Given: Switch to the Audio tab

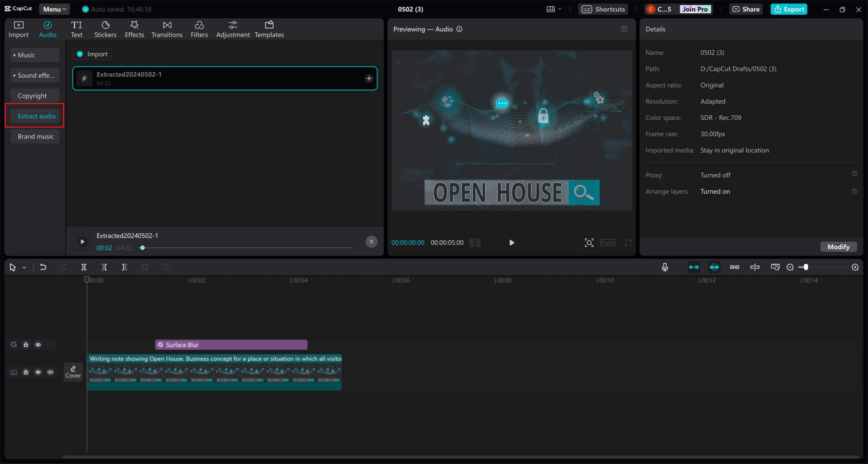Looking at the screenshot, I should tap(47, 29).
